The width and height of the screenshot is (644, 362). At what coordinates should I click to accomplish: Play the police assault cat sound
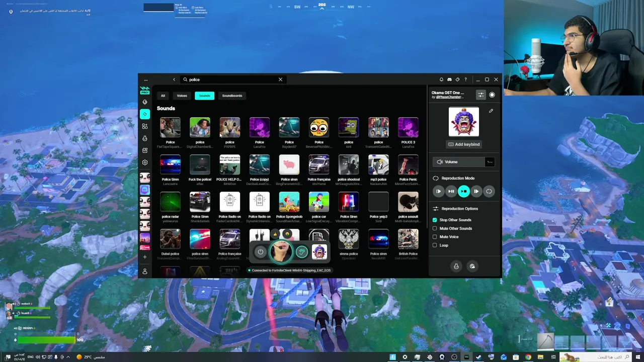408,202
